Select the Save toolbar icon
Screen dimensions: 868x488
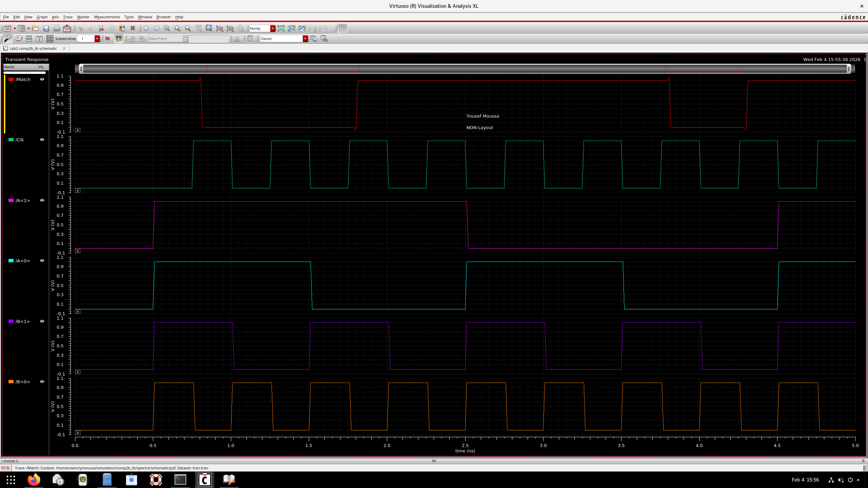(46, 28)
